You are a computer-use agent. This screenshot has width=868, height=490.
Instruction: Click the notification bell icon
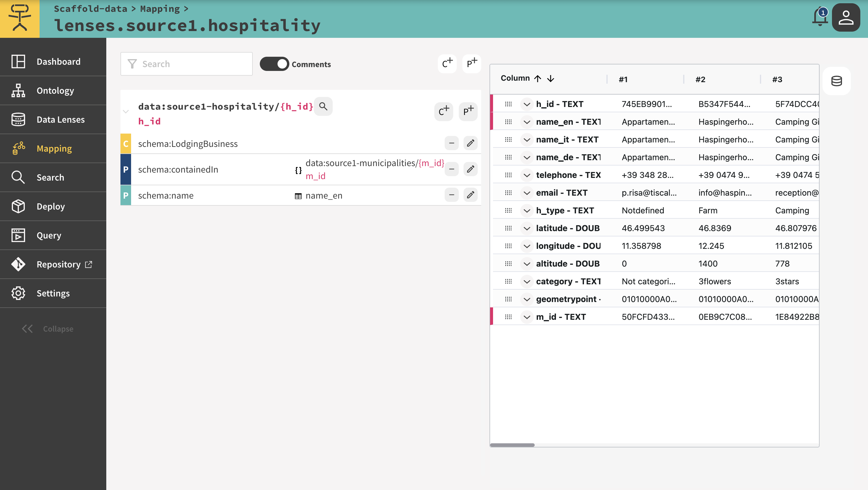[820, 17]
